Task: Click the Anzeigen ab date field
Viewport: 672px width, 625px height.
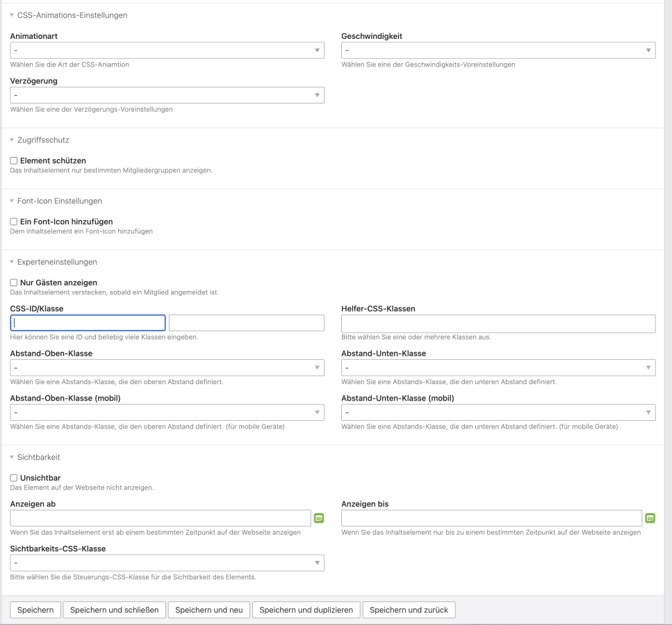Action: click(x=161, y=518)
